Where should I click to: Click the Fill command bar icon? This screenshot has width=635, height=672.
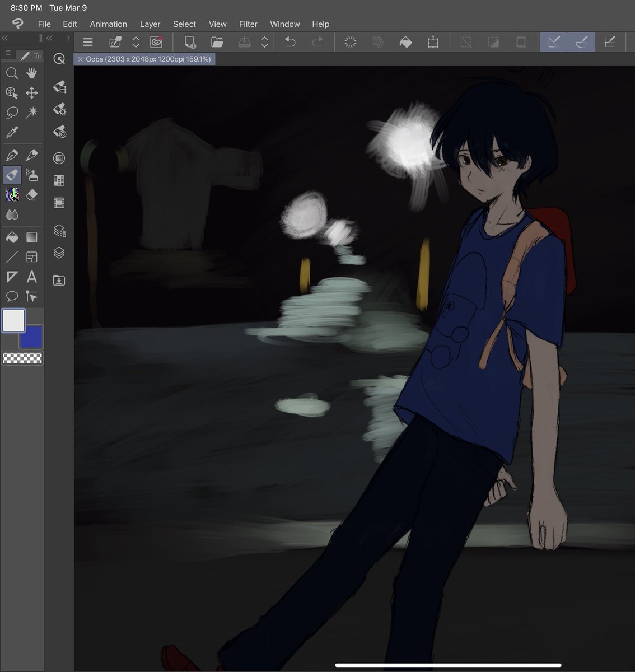(405, 42)
